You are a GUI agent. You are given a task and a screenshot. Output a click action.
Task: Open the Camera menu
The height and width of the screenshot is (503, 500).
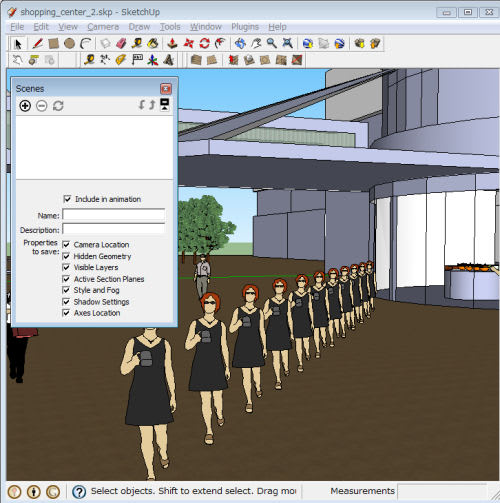pyautogui.click(x=103, y=27)
